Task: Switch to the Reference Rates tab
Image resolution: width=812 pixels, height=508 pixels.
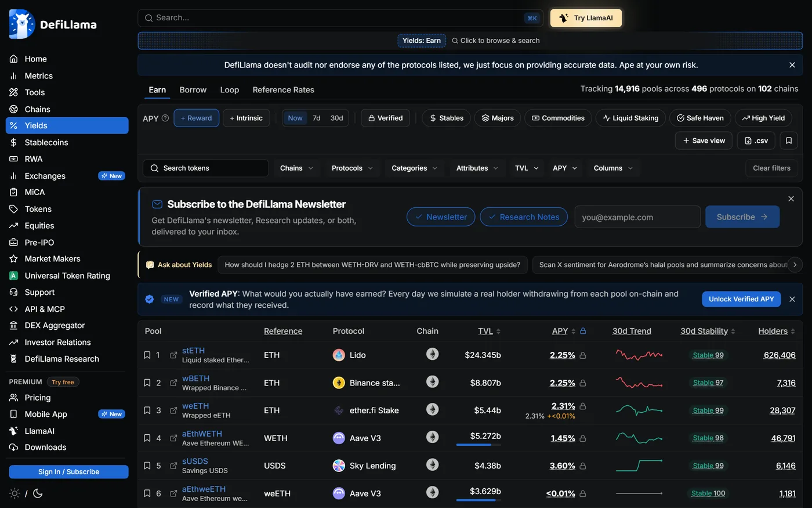Action: (284, 90)
